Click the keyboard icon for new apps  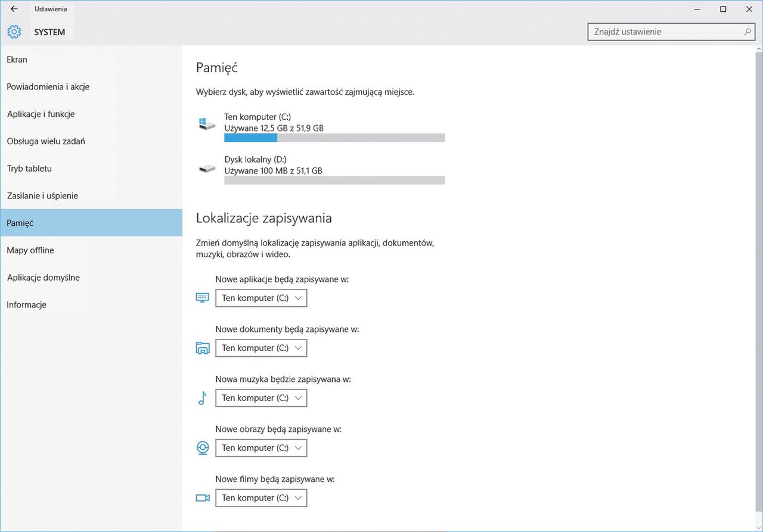(203, 298)
